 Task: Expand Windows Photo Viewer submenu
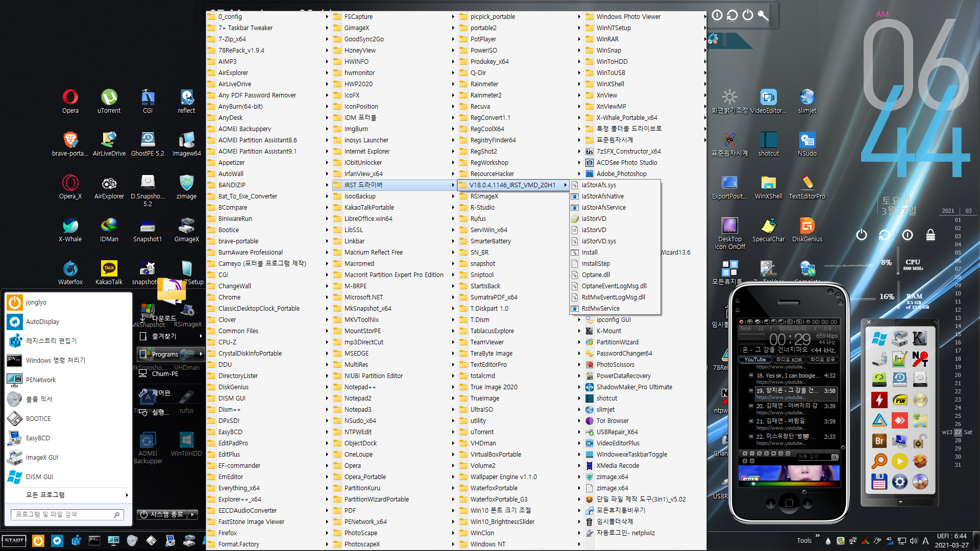pos(646,17)
